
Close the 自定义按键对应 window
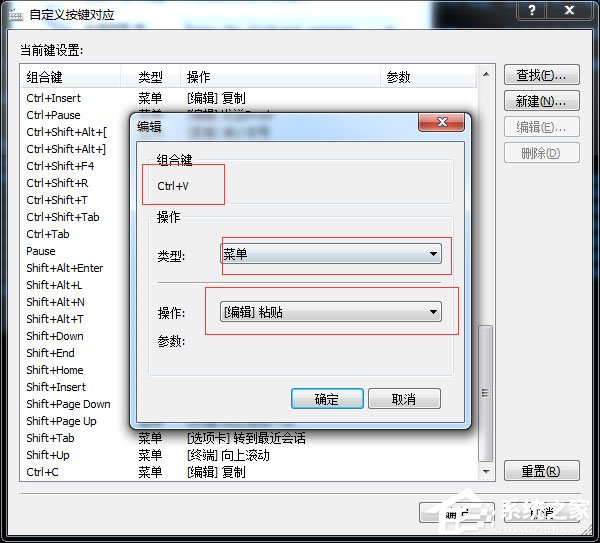pos(569,10)
